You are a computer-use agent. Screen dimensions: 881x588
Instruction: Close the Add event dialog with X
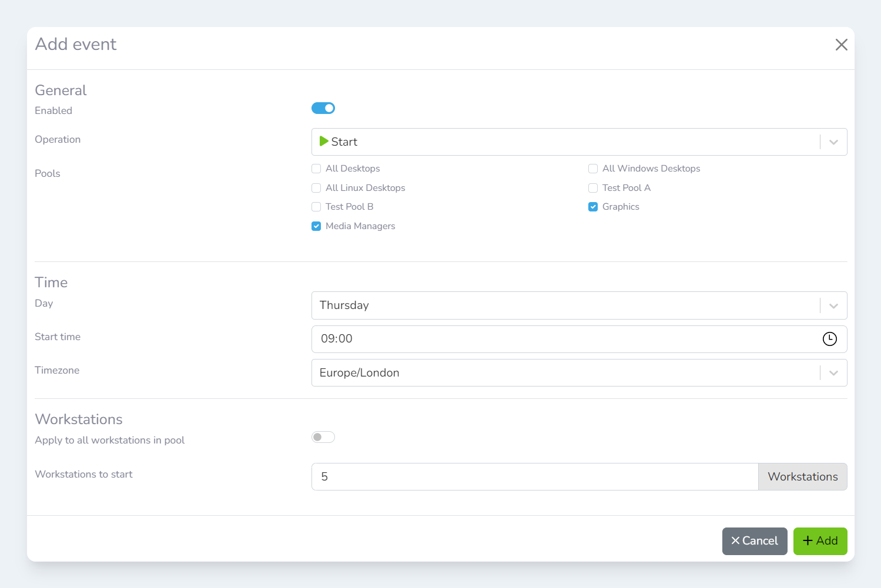(x=841, y=45)
